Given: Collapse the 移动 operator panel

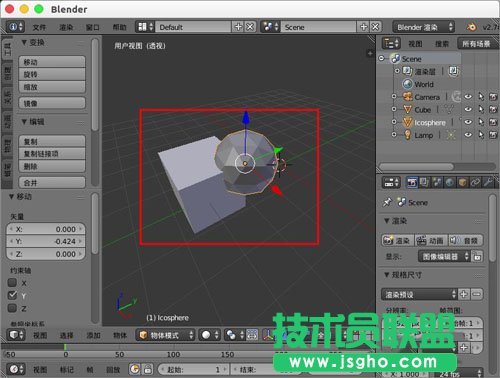Looking at the screenshot, I should [11, 196].
